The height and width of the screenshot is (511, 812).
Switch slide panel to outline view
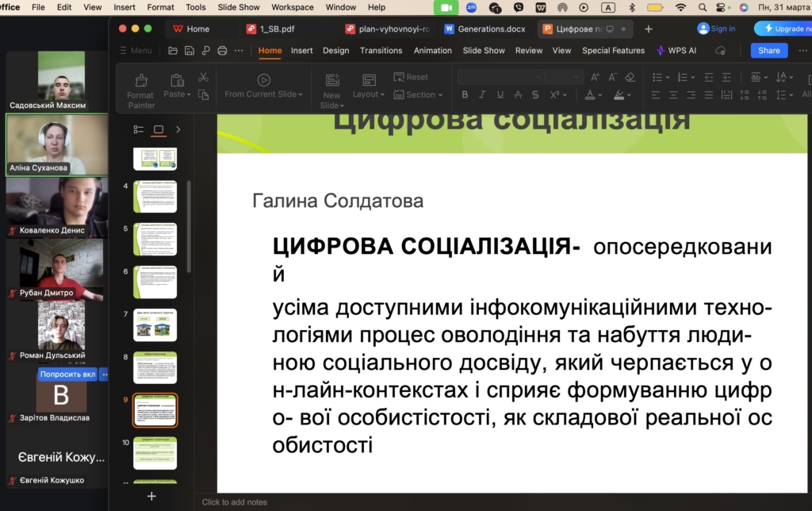139,129
